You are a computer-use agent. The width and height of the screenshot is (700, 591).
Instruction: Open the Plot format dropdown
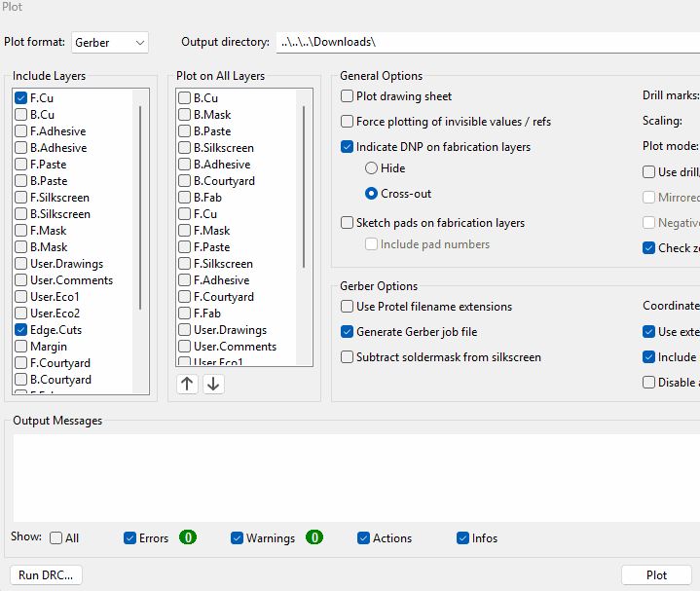tap(110, 43)
